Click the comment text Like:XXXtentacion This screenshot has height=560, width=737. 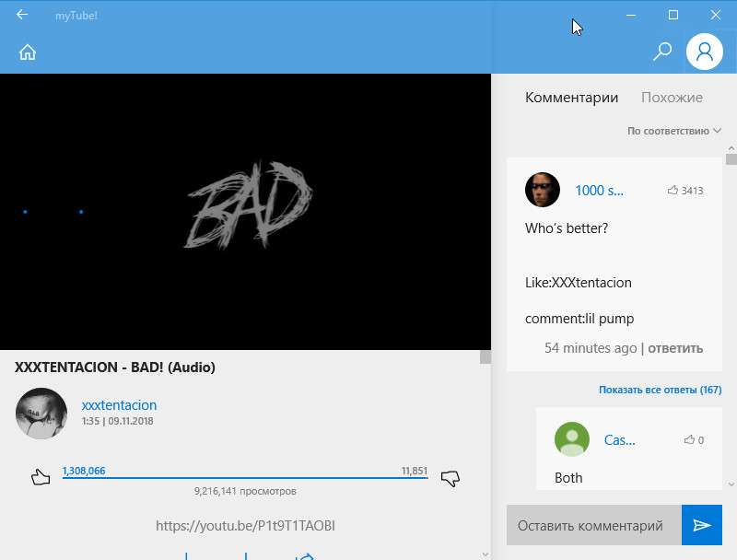[x=579, y=283]
